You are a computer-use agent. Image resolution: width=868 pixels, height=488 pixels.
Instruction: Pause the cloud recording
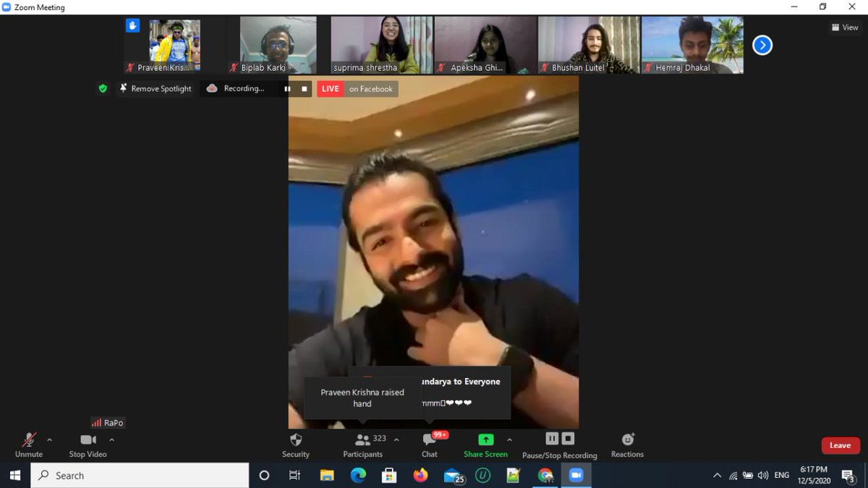coord(552,438)
